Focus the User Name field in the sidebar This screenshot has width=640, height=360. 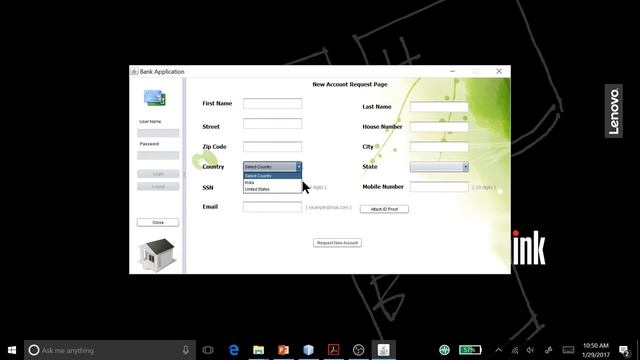pyautogui.click(x=158, y=133)
